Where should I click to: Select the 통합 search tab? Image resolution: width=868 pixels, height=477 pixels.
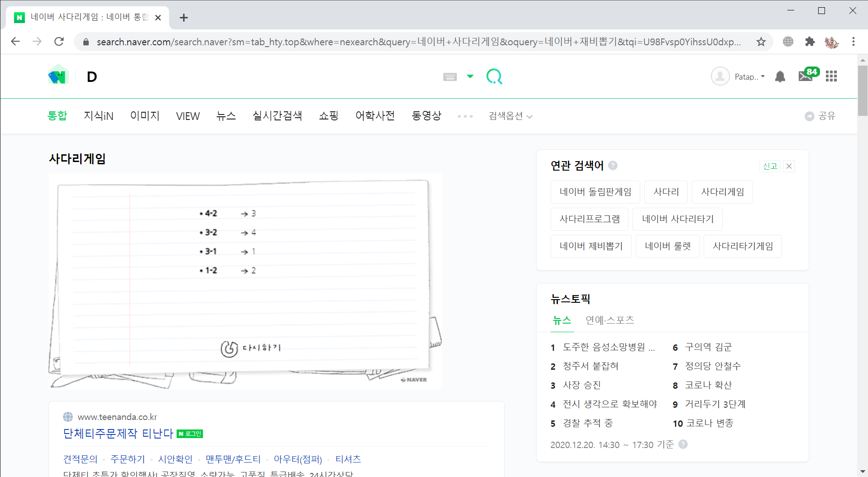tap(57, 116)
